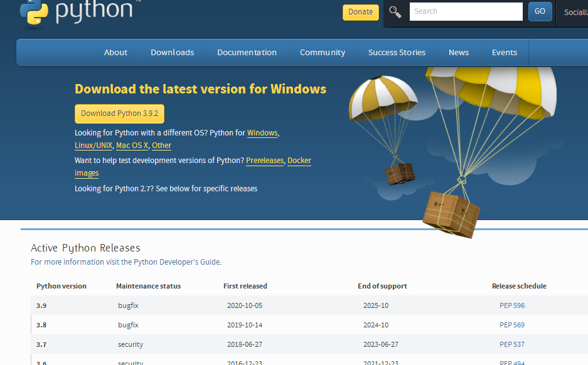Click the 2025-10 end of support
This screenshot has height=365, width=588.
[376, 305]
